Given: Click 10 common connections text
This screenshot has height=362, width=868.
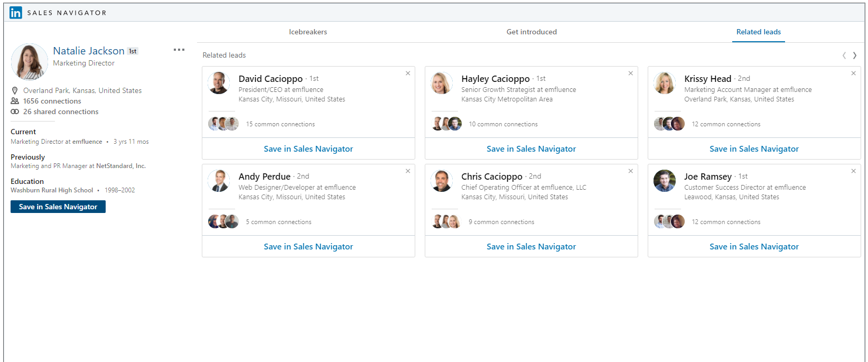Looking at the screenshot, I should pos(503,124).
